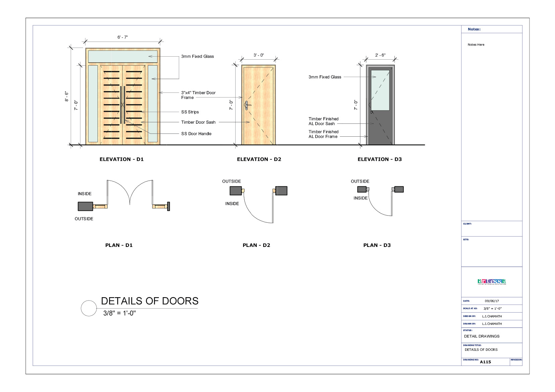Image resolution: width=555 pixels, height=392 pixels.
Task: Select the 2' - 6" dimension above D3
Action: (380, 55)
